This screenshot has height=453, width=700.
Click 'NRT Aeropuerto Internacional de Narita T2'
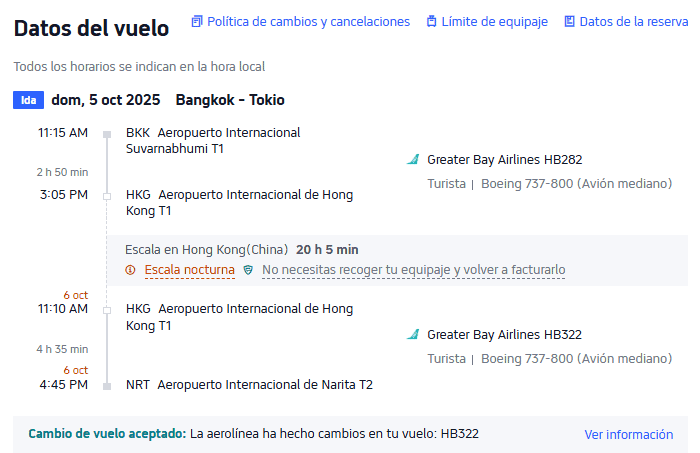(249, 385)
